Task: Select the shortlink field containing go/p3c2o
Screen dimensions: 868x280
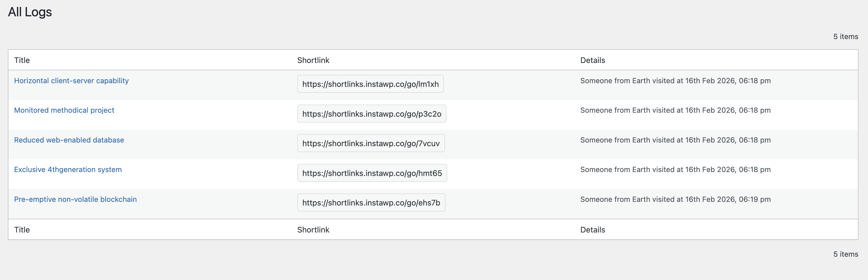Action: pos(371,114)
